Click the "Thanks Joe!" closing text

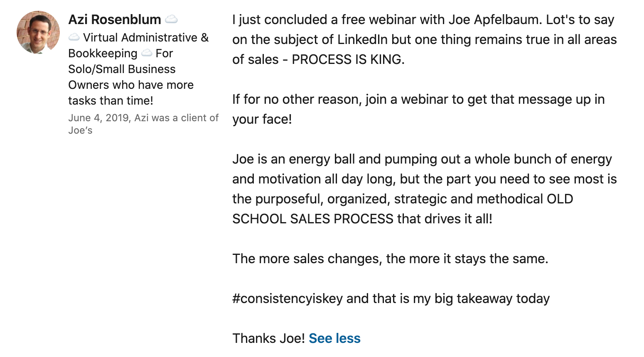[268, 338]
